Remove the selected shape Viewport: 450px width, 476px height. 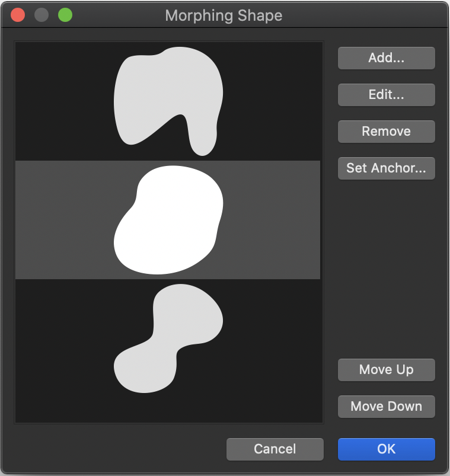pos(386,132)
